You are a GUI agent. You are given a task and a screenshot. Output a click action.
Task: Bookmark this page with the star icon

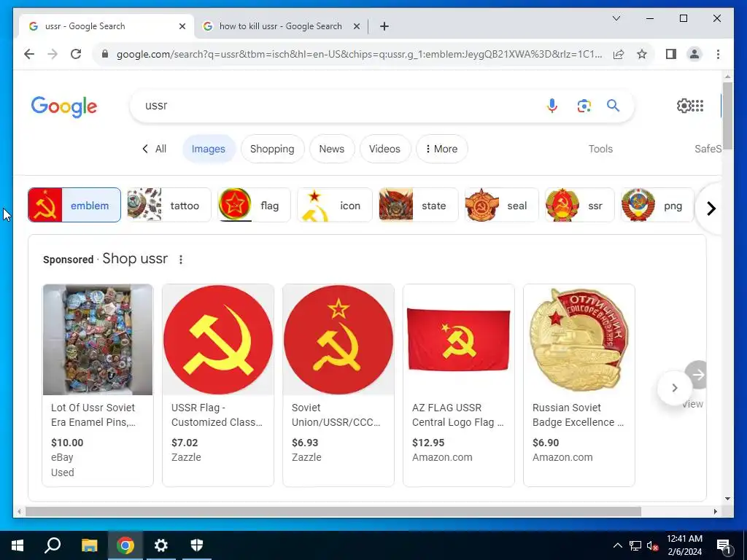(642, 54)
